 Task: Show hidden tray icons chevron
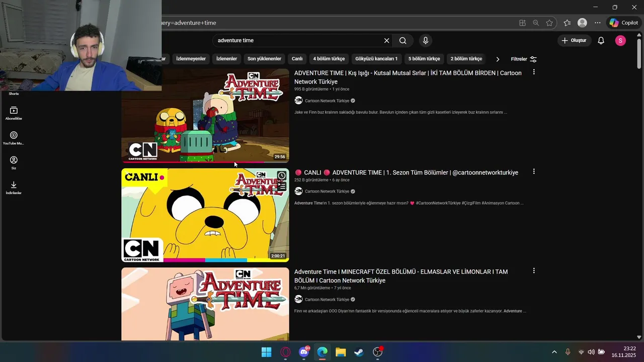coord(554,352)
